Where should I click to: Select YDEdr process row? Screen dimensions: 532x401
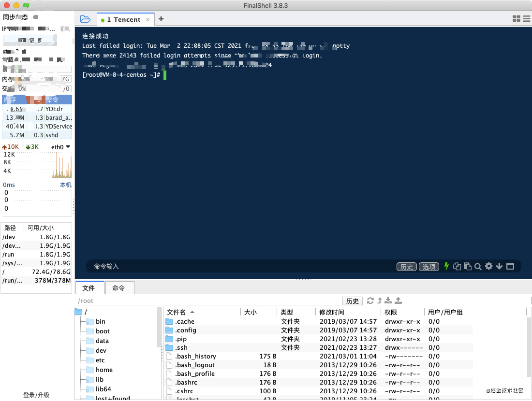pyautogui.click(x=37, y=109)
